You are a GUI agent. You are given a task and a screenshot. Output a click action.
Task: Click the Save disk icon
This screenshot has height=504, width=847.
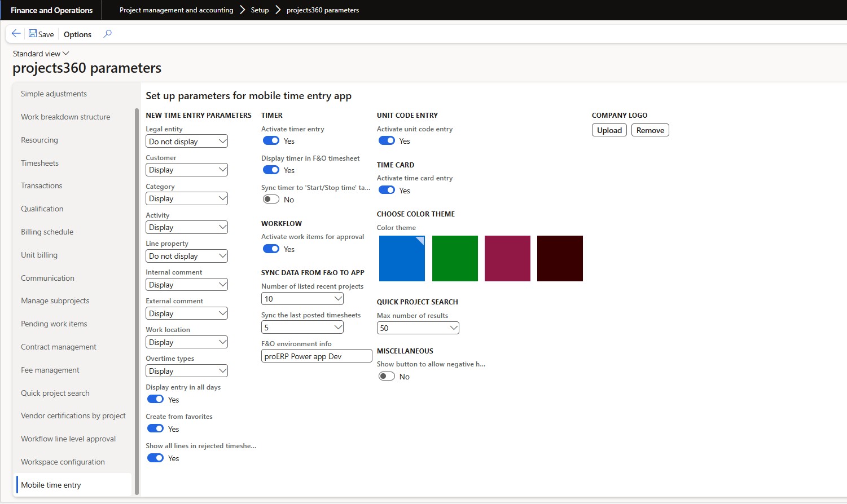click(x=33, y=34)
